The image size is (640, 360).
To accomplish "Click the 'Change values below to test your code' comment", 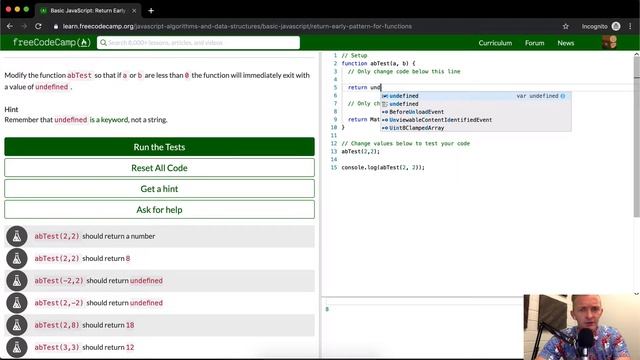I will tap(406, 144).
